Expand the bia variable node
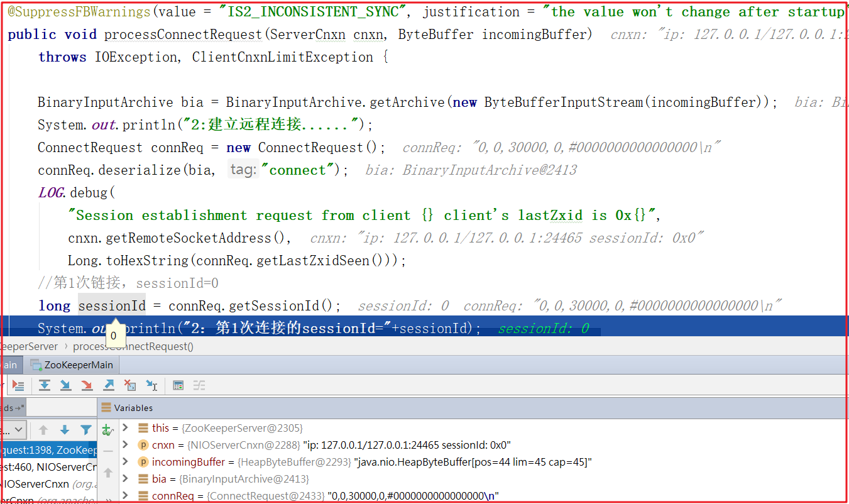The height and width of the screenshot is (504, 849). [126, 479]
